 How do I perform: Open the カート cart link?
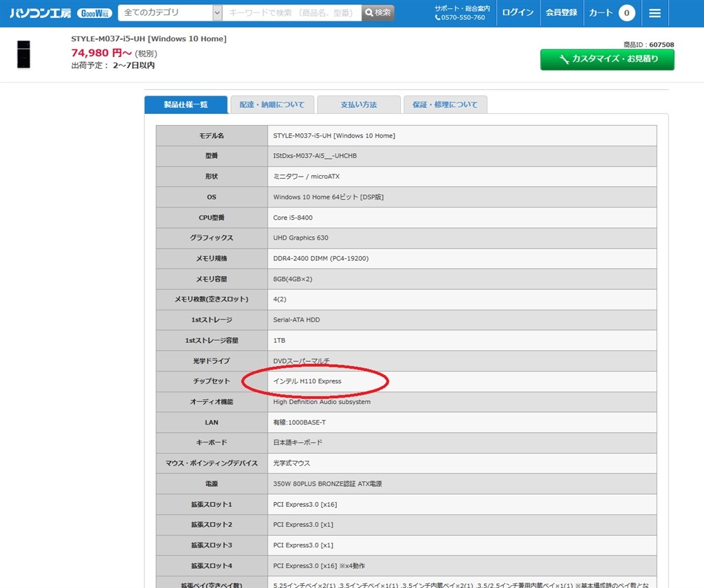[601, 12]
